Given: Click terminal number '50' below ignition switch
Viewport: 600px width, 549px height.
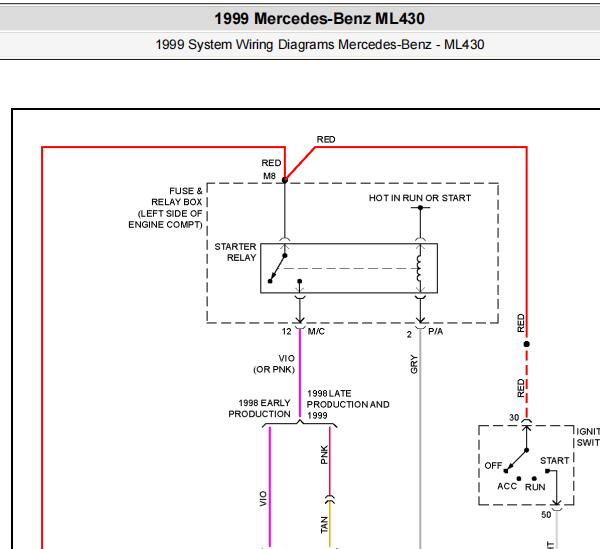Looking at the screenshot, I should (x=546, y=515).
